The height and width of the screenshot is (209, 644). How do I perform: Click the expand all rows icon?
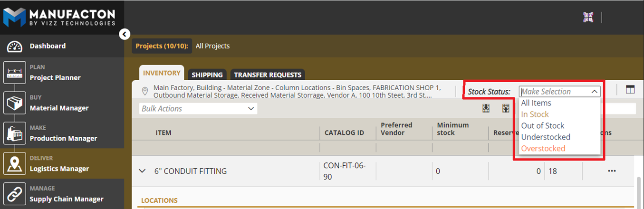pyautogui.click(x=486, y=109)
